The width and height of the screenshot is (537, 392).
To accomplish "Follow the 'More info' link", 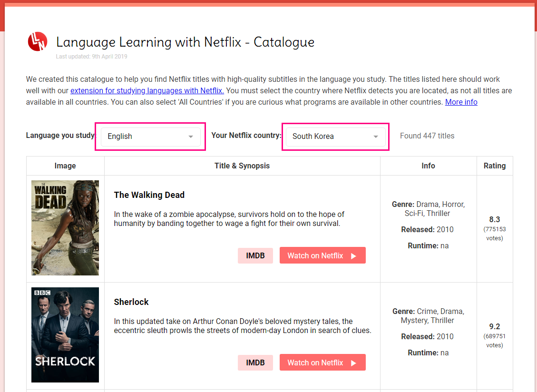I will 461,102.
